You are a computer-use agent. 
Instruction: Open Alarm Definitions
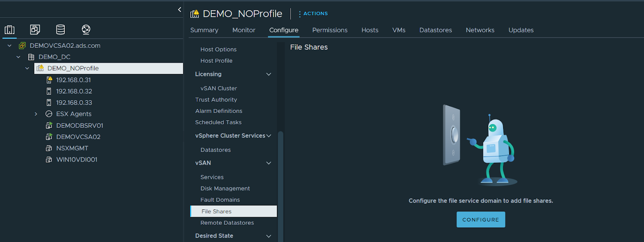(x=219, y=111)
